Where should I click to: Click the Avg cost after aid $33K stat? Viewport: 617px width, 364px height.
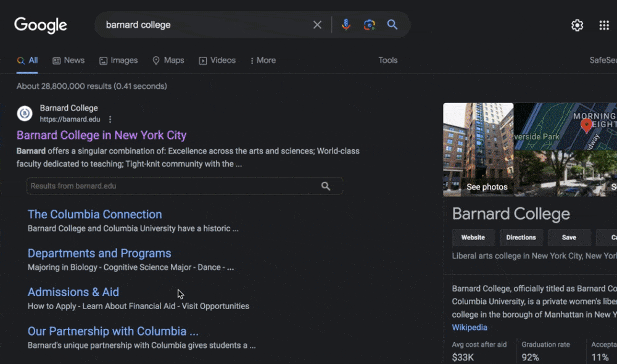(x=479, y=351)
